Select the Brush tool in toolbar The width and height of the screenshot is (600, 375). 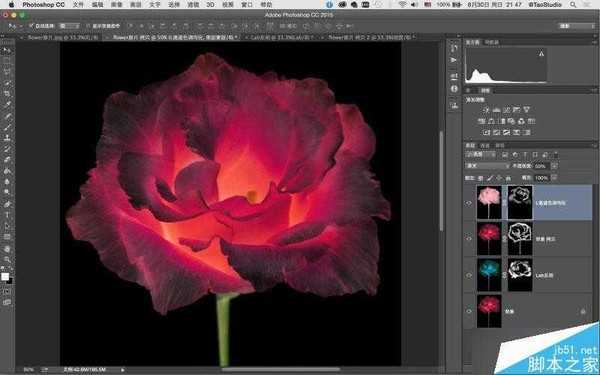pos(7,127)
